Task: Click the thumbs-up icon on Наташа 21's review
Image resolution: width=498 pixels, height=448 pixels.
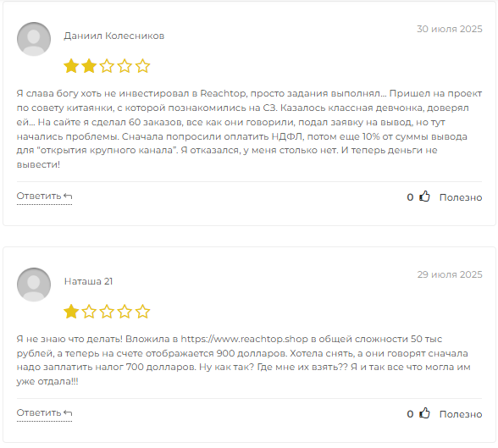Action: tap(424, 413)
